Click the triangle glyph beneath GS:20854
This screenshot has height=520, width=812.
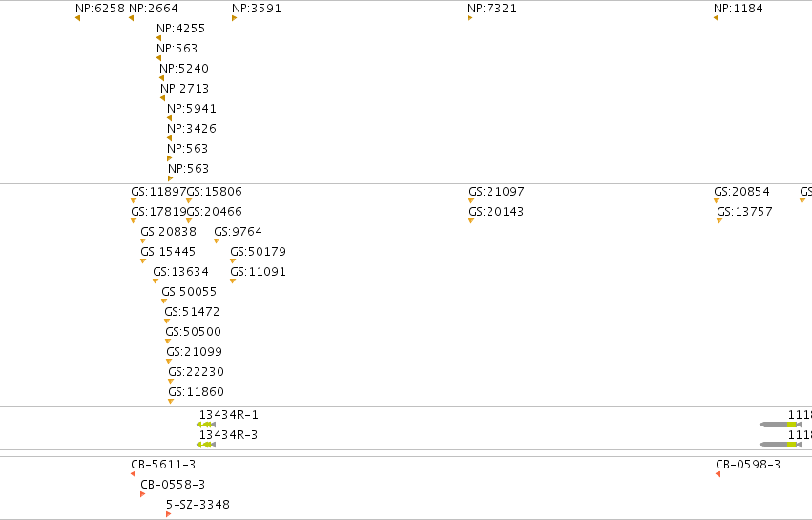point(717,201)
